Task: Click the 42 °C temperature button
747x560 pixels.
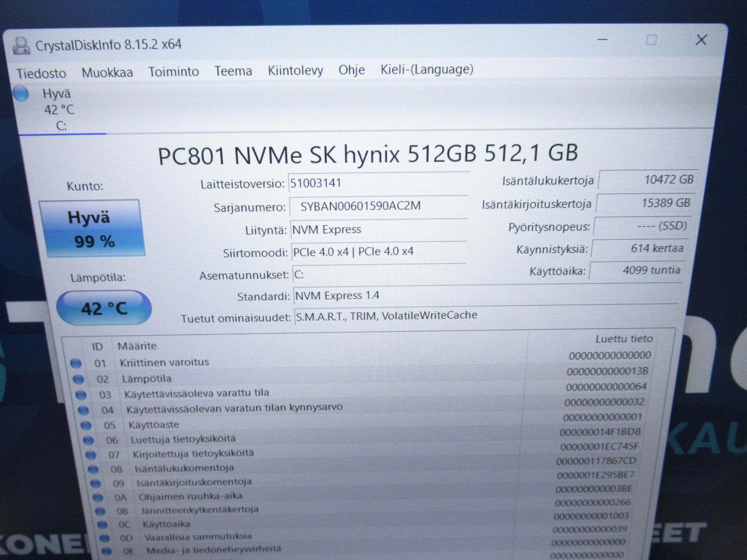Action: click(x=104, y=308)
